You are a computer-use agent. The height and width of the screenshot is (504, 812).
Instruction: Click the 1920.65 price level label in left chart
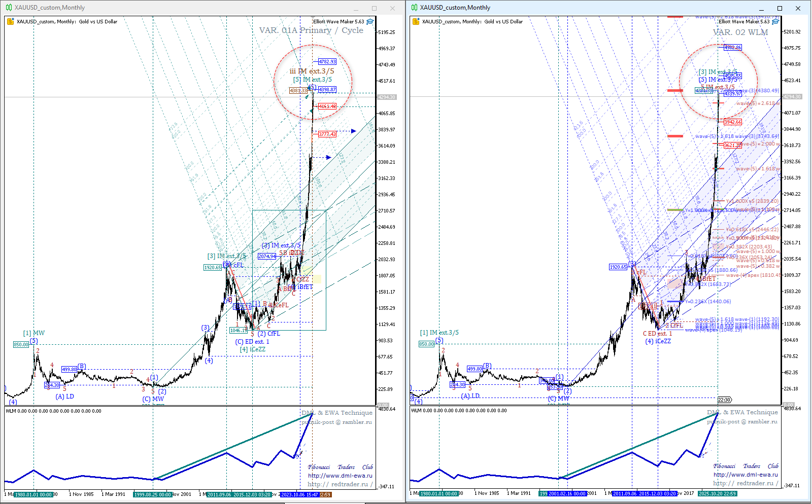pyautogui.click(x=213, y=267)
